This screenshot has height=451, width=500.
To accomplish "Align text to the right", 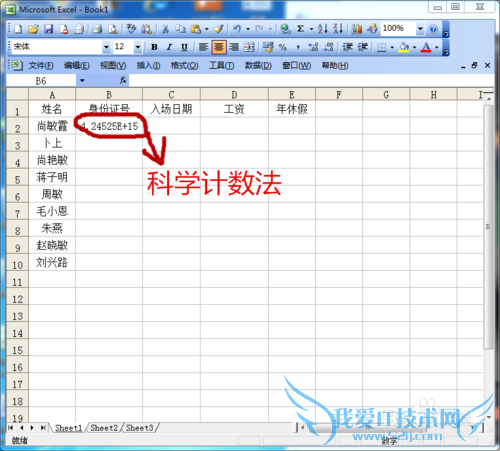I will pyautogui.click(x=234, y=47).
